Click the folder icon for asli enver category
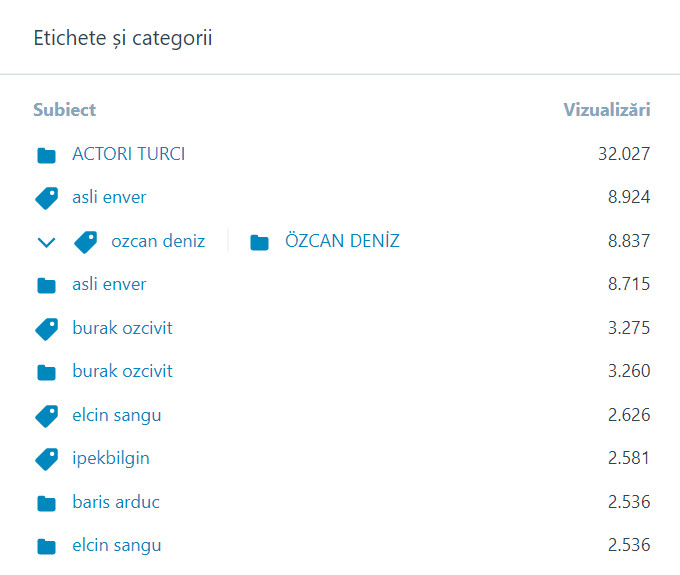The width and height of the screenshot is (680, 575). (x=46, y=285)
